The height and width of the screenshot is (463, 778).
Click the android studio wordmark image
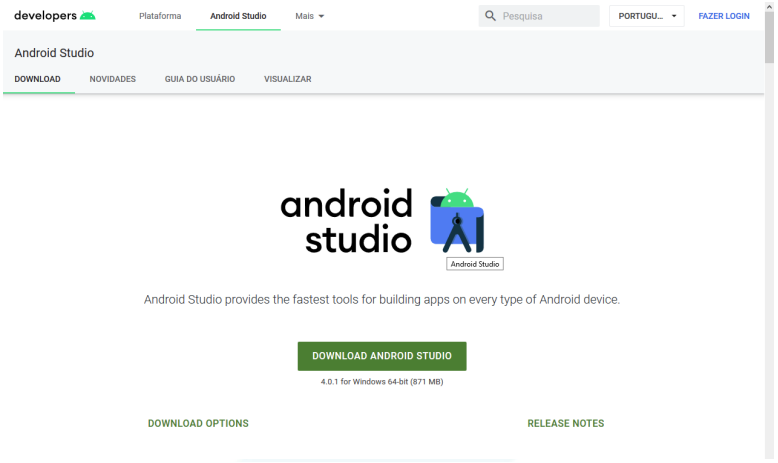tap(346, 221)
